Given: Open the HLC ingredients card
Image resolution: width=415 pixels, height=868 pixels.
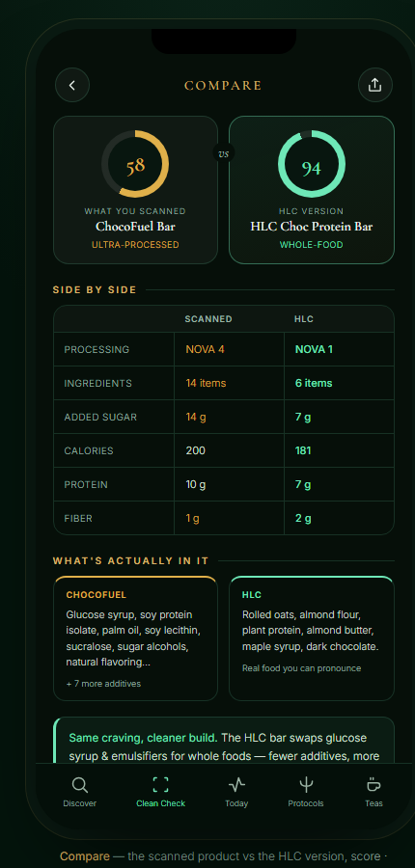Looking at the screenshot, I should click(x=312, y=638).
